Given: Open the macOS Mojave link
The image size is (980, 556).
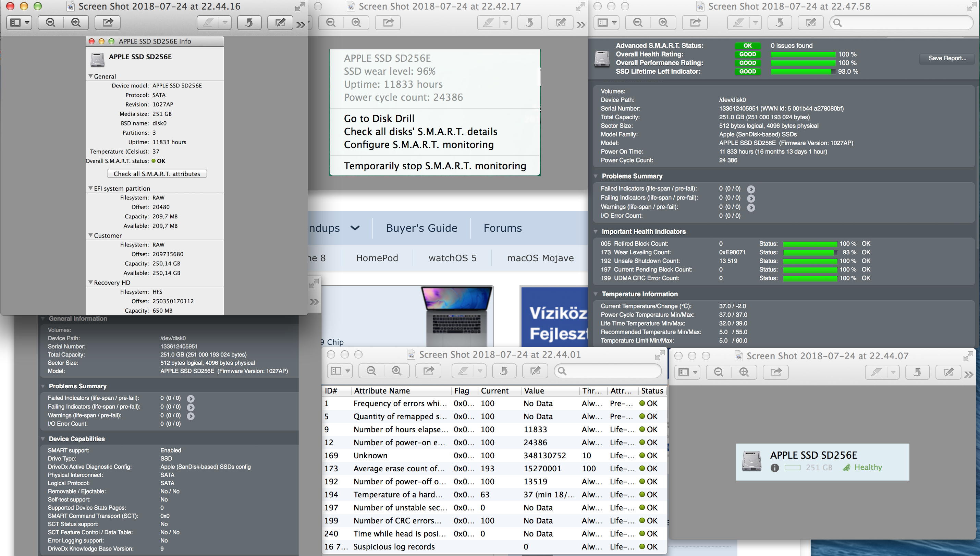Looking at the screenshot, I should tap(540, 258).
